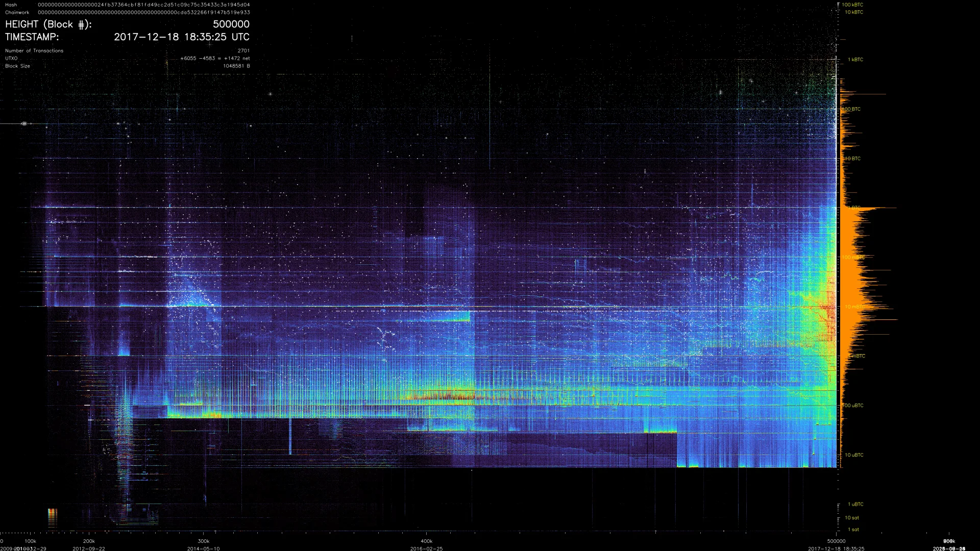This screenshot has height=551, width=980.
Task: Click the "100 kBTC" value axis label
Action: coord(852,5)
